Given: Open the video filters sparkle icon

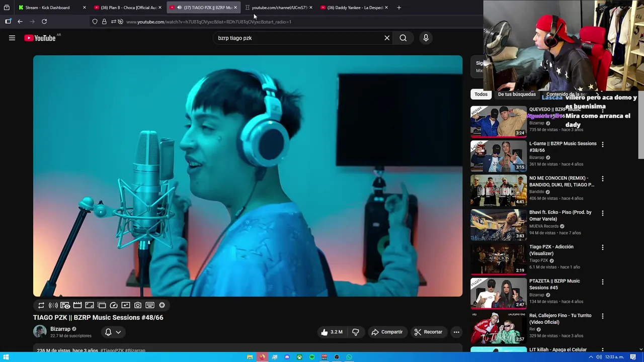Looking at the screenshot, I should tap(126, 305).
